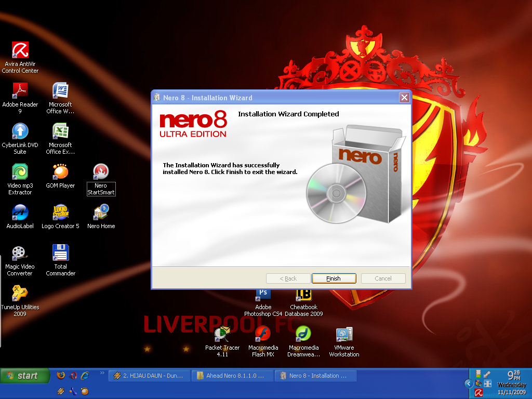532x399 pixels.
Task: Click Finish to exit the wizard
Action: pyautogui.click(x=334, y=278)
